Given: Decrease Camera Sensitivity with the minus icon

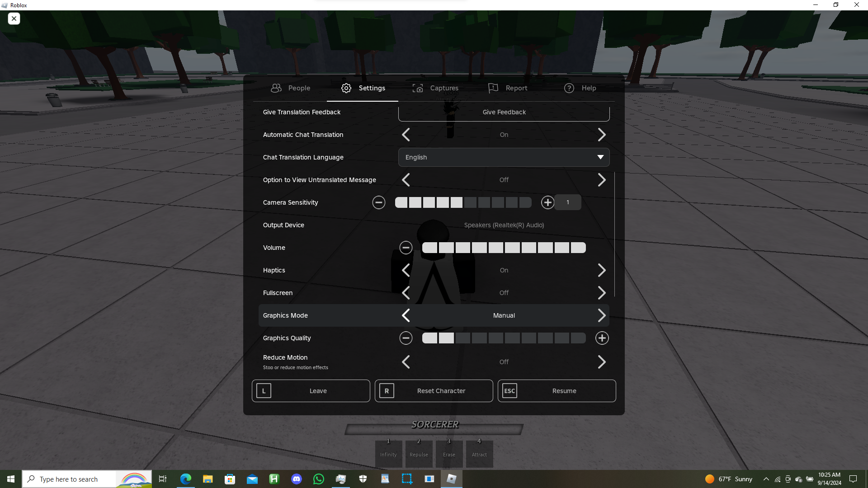Looking at the screenshot, I should pyautogui.click(x=379, y=202).
